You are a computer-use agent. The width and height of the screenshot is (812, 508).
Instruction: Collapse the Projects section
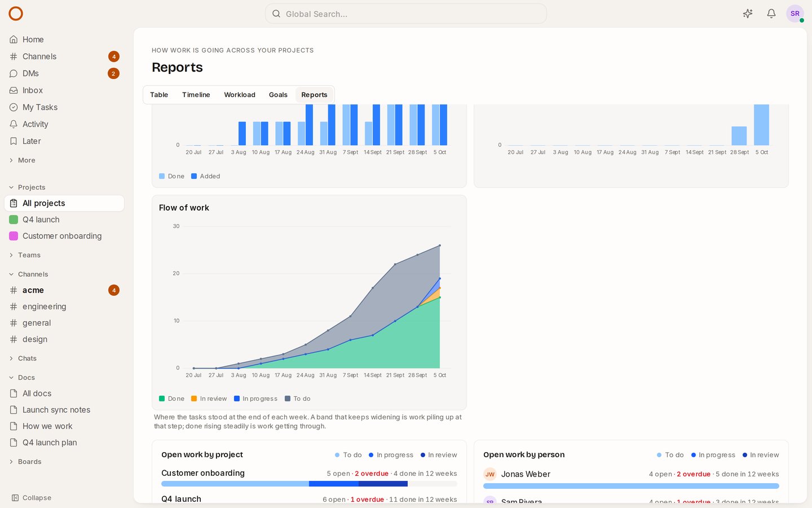tap(27, 187)
